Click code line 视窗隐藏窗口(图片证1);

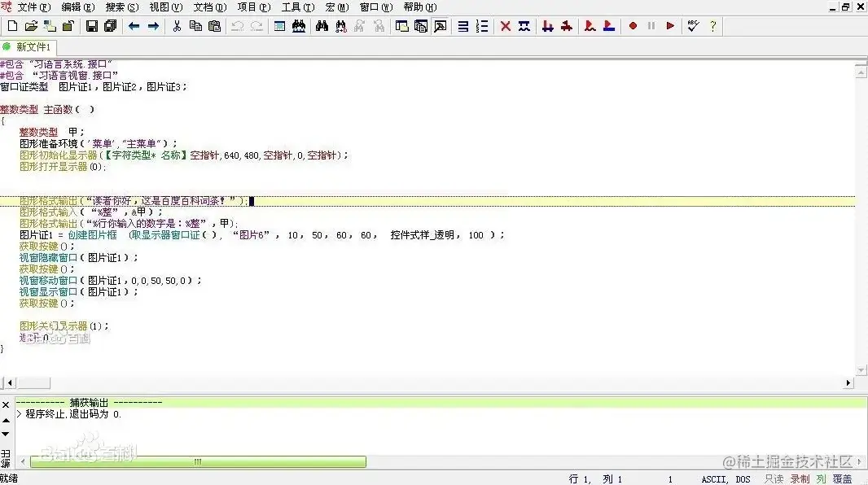pyautogui.click(x=78, y=258)
